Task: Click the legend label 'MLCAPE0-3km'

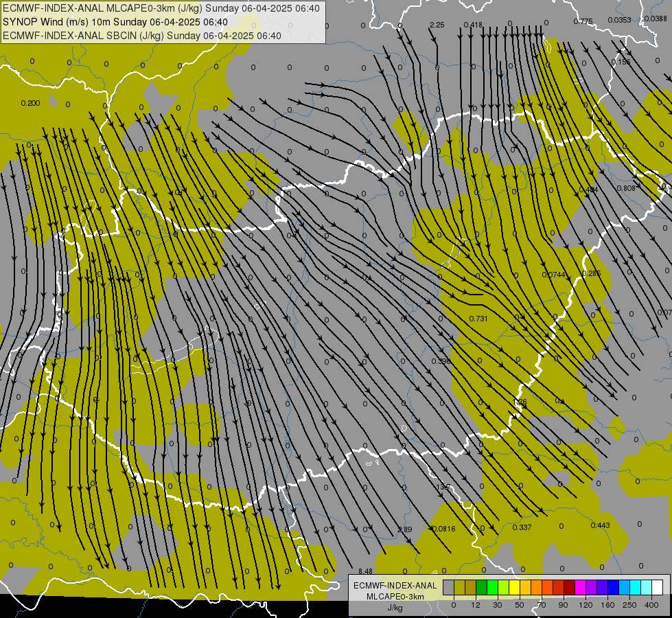Action: click(x=395, y=597)
